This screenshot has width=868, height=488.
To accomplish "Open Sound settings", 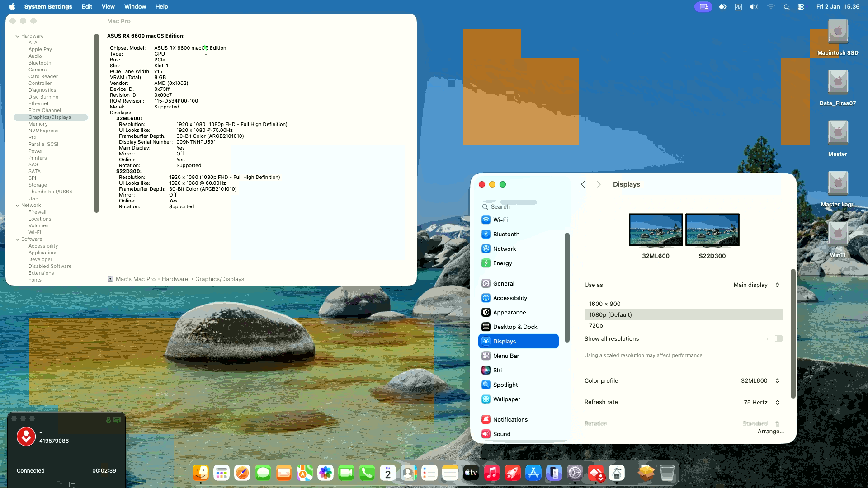I will pyautogui.click(x=518, y=434).
